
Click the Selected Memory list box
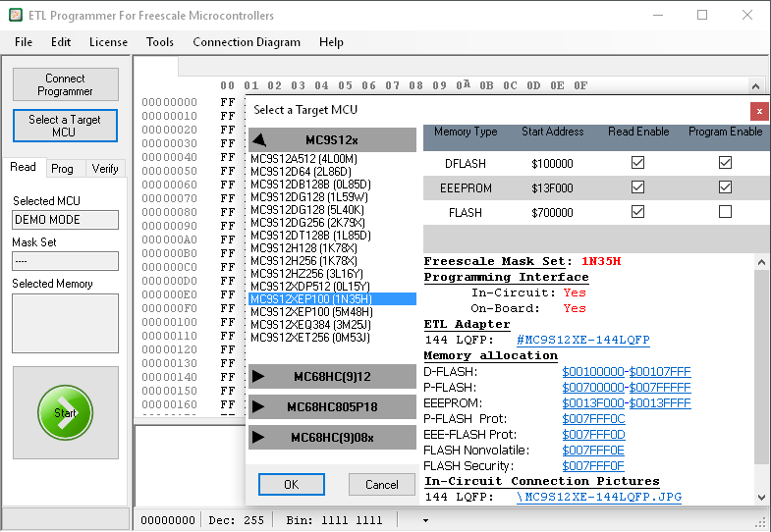(66, 323)
